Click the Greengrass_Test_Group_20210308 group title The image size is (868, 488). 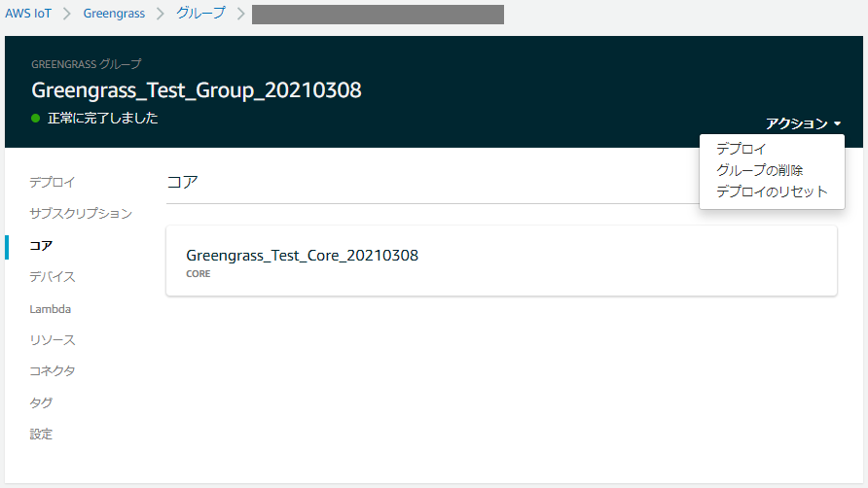point(197,90)
